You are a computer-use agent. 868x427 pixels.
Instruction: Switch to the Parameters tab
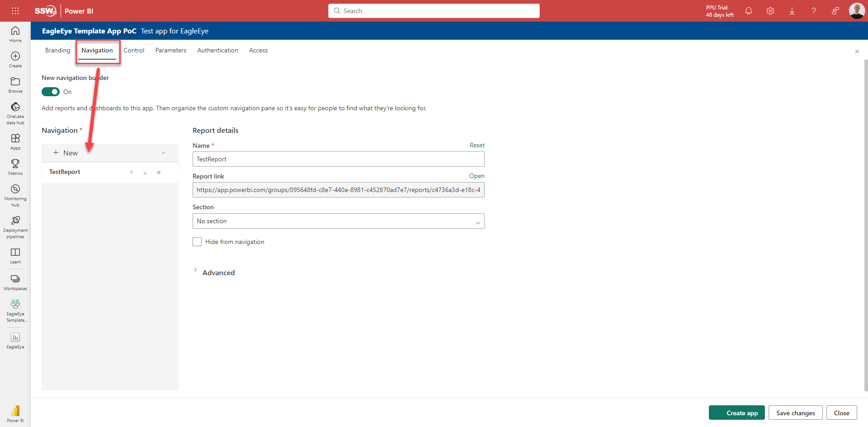(170, 50)
